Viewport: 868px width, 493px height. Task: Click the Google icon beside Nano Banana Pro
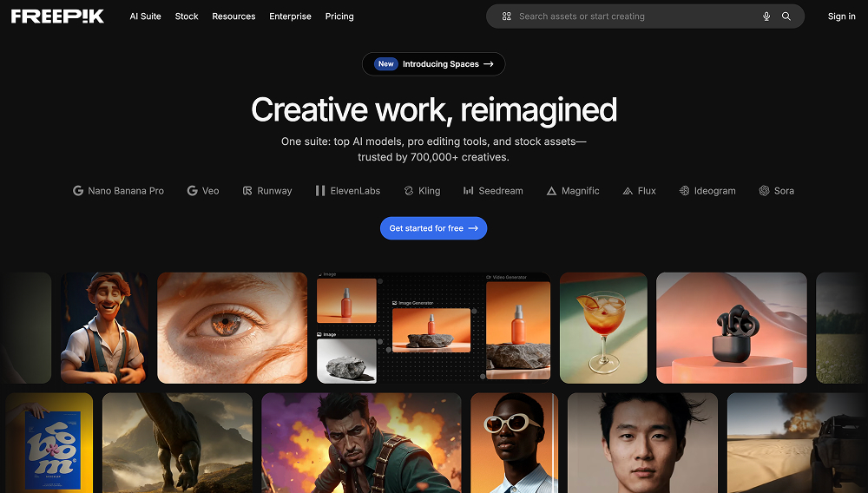[x=78, y=191]
